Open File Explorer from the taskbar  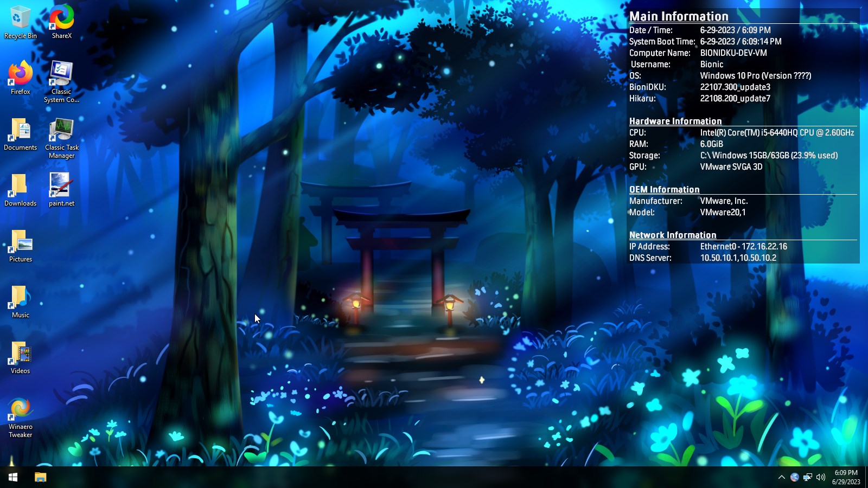point(41,477)
